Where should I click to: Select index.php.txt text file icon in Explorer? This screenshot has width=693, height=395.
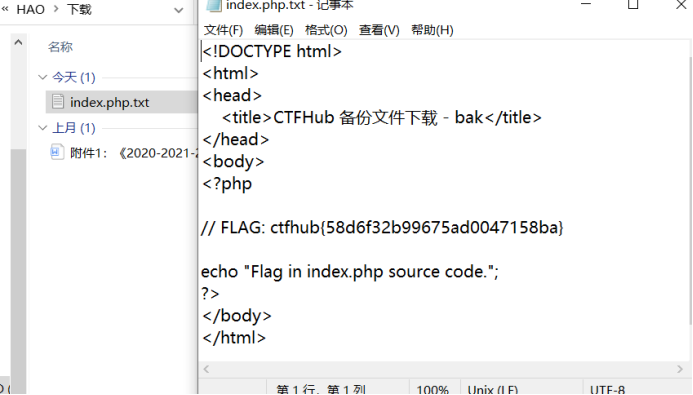[57, 102]
